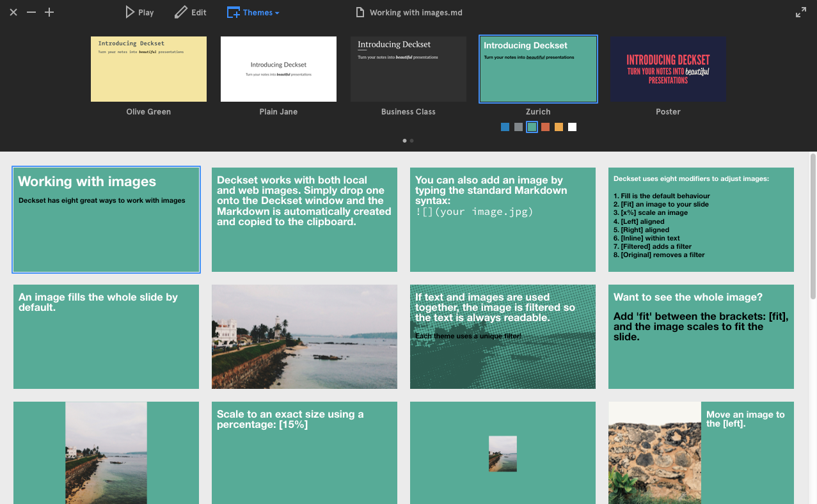This screenshot has height=504, width=817.
Task: Select the blue color swatch for Zurich
Action: (x=505, y=127)
